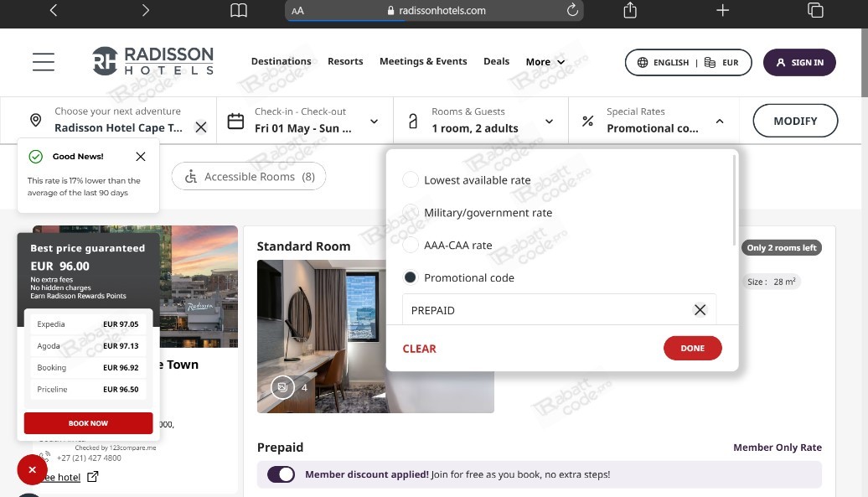
Task: Select the Lowest available rate option
Action: [x=411, y=179]
